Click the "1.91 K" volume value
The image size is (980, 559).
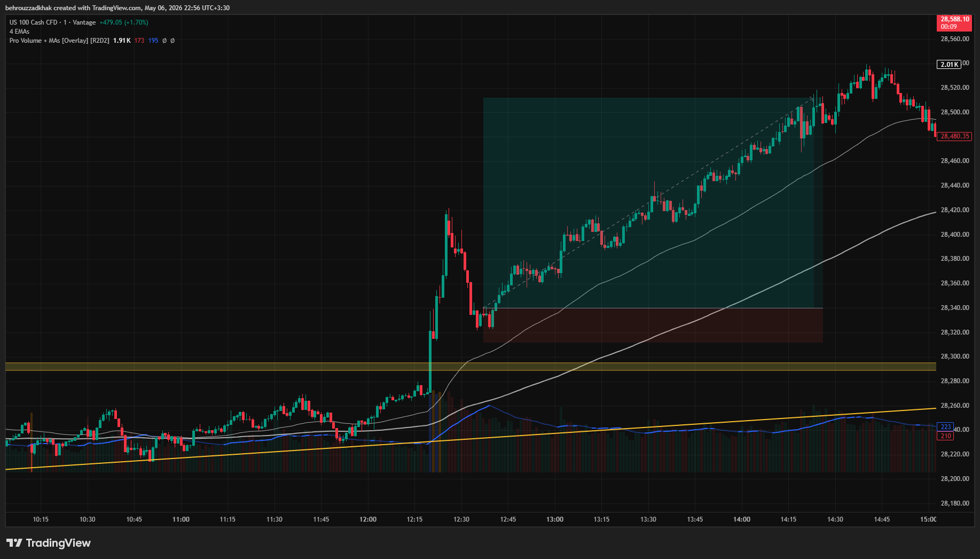(x=122, y=41)
